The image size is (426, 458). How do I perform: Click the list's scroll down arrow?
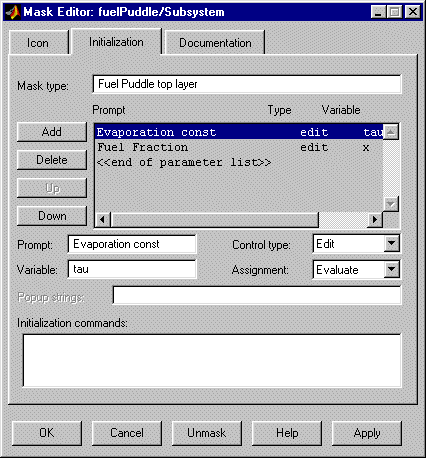click(391, 204)
